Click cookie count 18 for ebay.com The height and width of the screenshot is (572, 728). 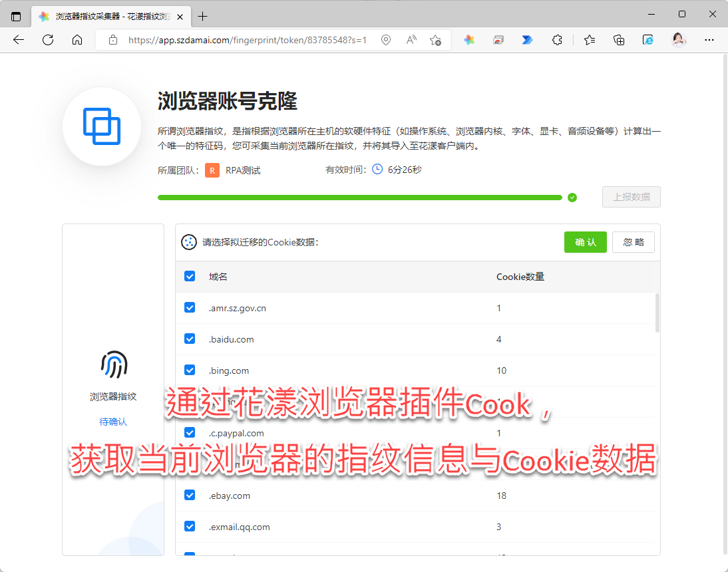point(502,496)
